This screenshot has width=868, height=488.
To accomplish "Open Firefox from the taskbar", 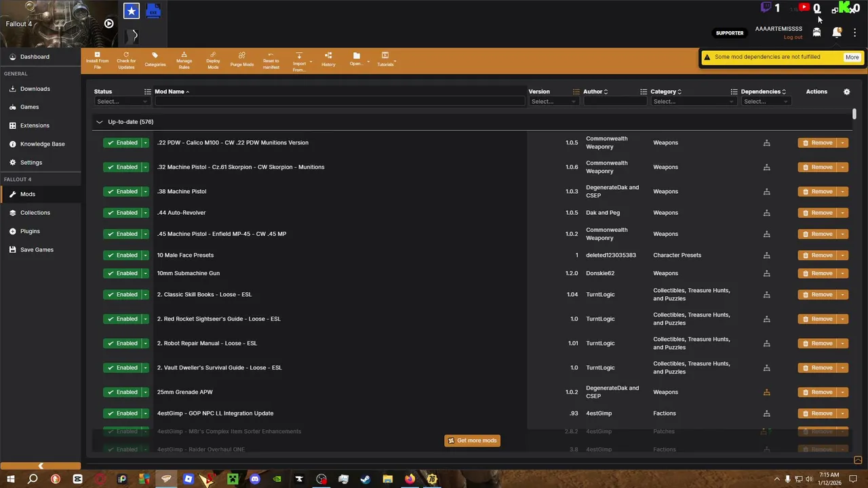I will click(410, 479).
